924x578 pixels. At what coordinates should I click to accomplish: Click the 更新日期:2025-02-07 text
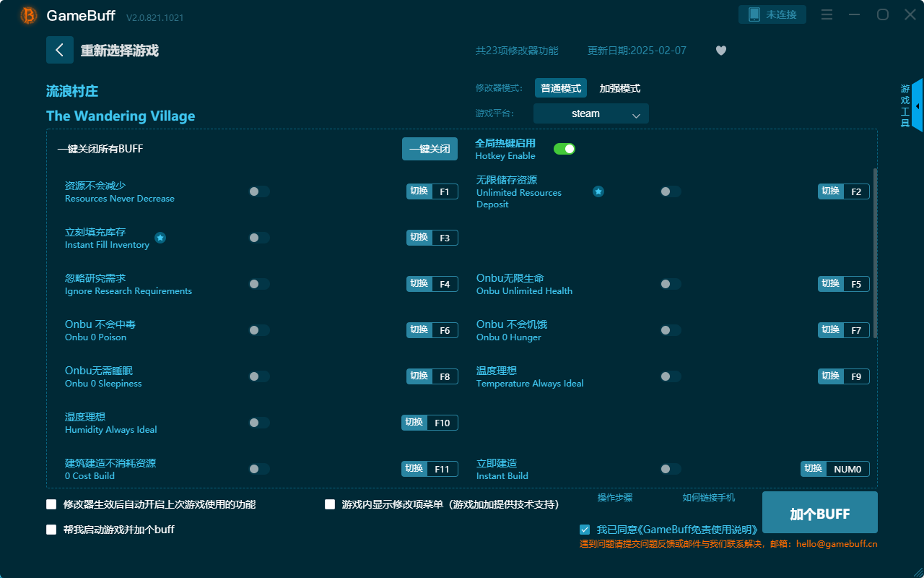[x=637, y=51]
